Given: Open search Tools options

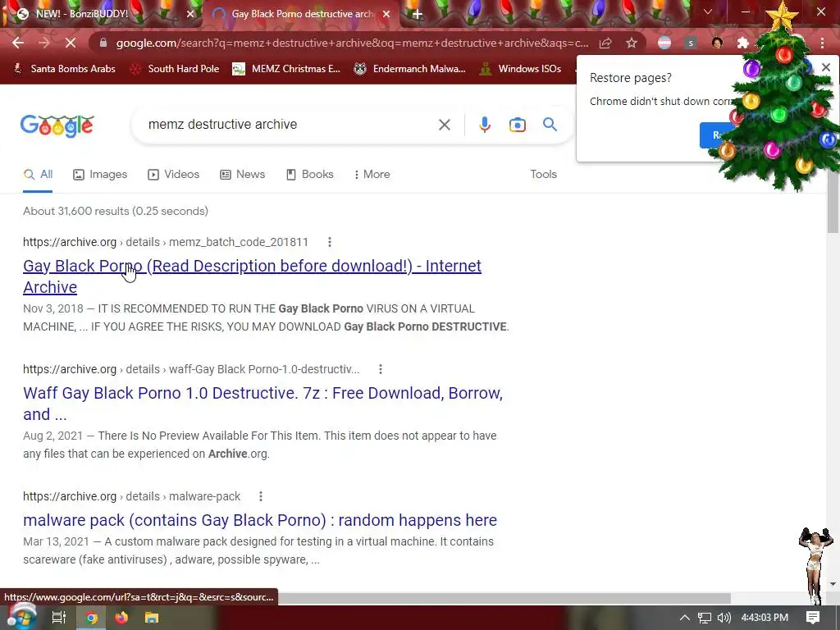Looking at the screenshot, I should click(543, 175).
